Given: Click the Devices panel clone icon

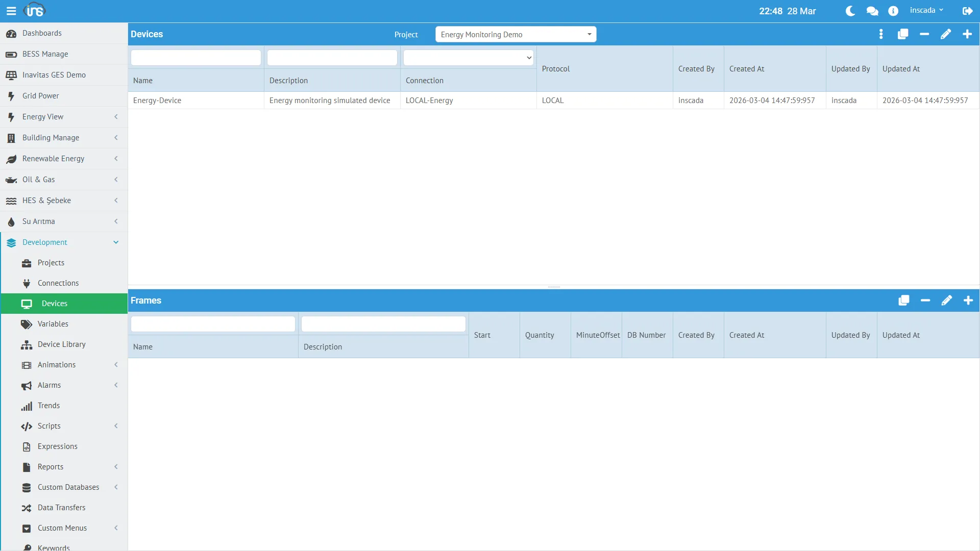Looking at the screenshot, I should 902,34.
